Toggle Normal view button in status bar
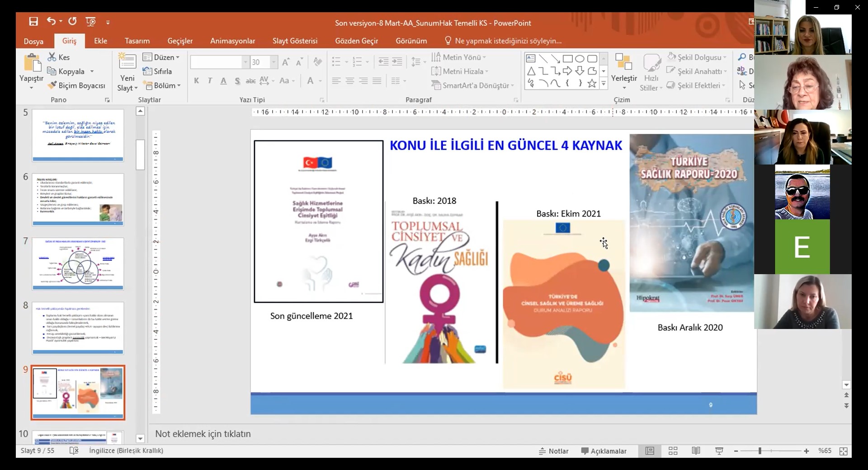This screenshot has width=868, height=470. point(650,451)
